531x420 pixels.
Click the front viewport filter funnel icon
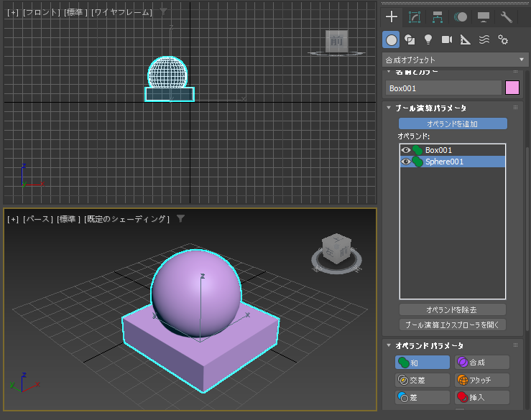tap(163, 11)
